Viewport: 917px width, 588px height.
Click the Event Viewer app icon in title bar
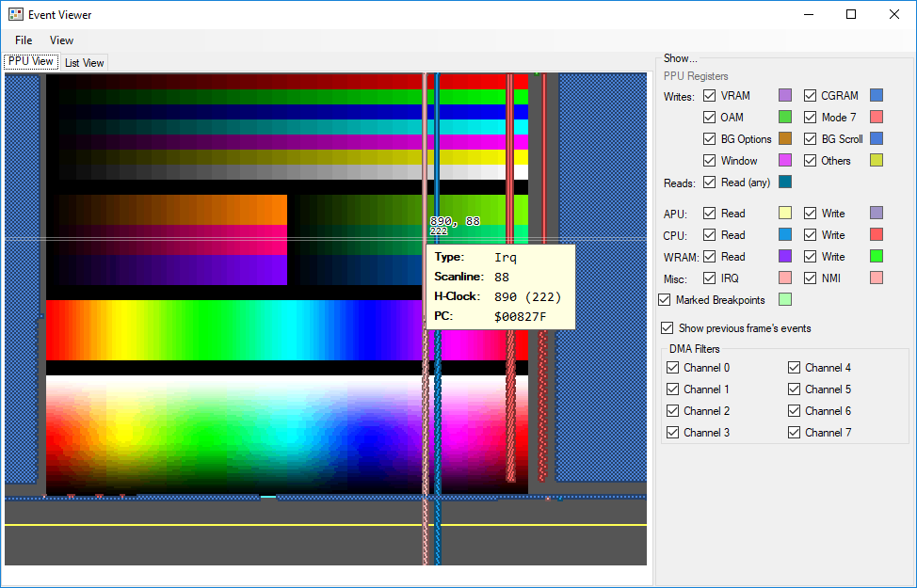tap(16, 15)
